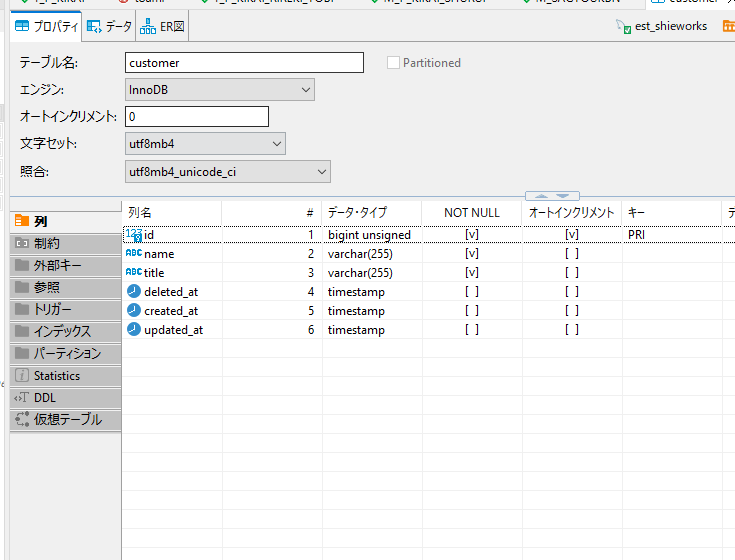The width and height of the screenshot is (735, 560).
Task: Click the インデックス folder icon
Action: tap(22, 331)
